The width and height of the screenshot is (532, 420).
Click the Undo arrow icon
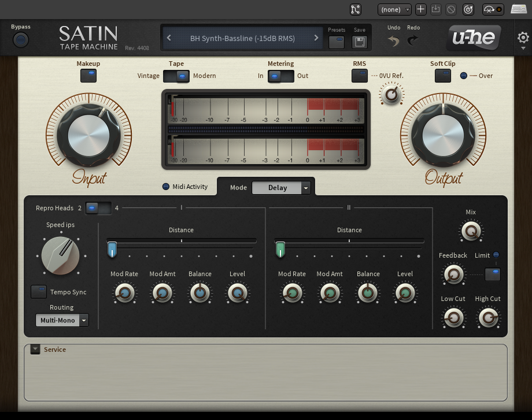point(394,41)
